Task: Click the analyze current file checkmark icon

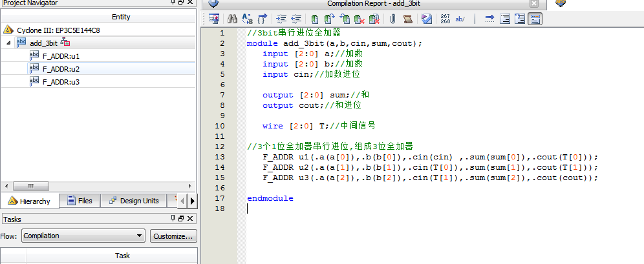Action: [x=427, y=19]
